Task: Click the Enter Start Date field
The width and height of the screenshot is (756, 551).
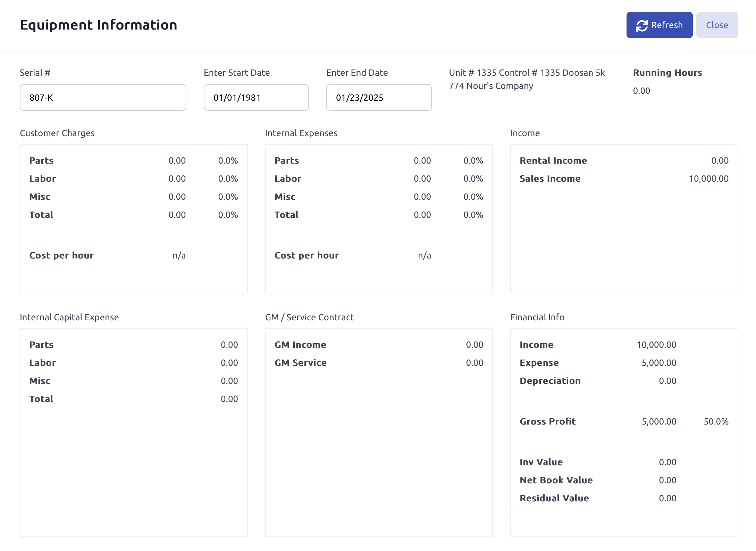Action: click(x=256, y=98)
